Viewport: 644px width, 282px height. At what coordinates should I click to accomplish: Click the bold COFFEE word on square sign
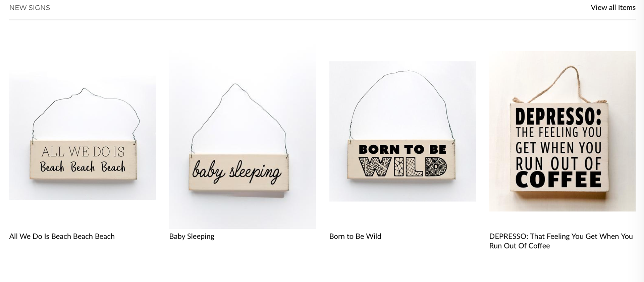point(558,180)
